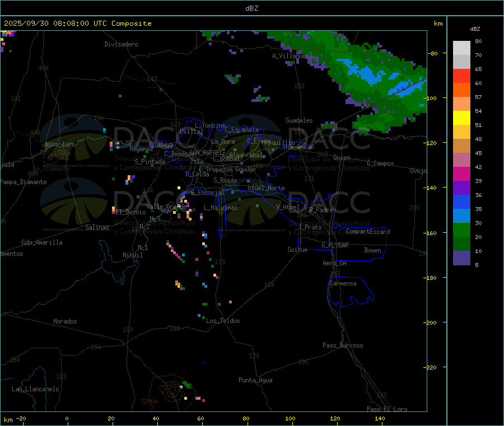The image size is (504, 426).
Task: Click the Paso_El_Loro label
Action: point(387,409)
